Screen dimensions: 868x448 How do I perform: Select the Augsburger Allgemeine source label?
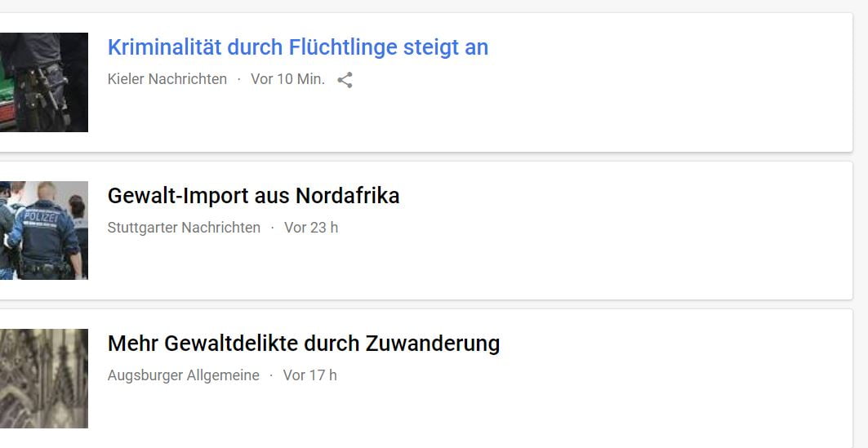[183, 375]
